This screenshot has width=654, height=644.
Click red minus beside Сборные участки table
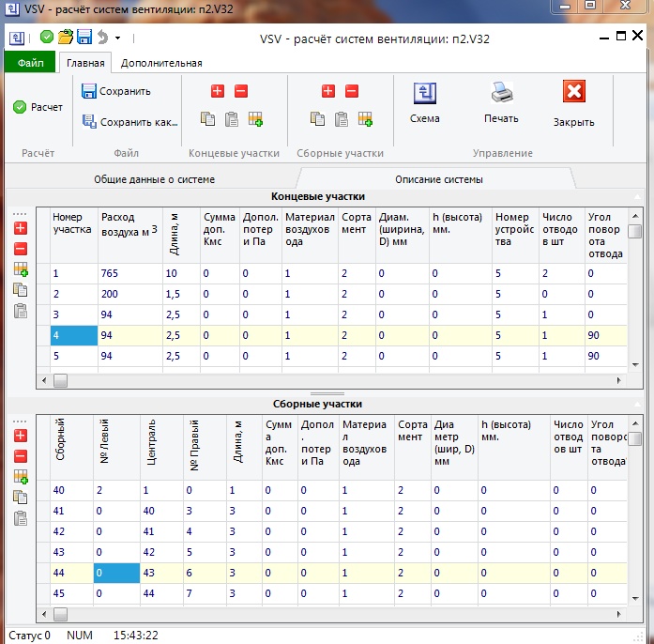point(21,456)
